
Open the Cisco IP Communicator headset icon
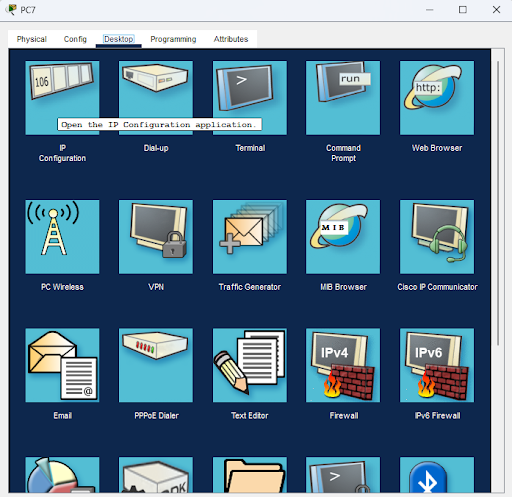[x=437, y=237]
